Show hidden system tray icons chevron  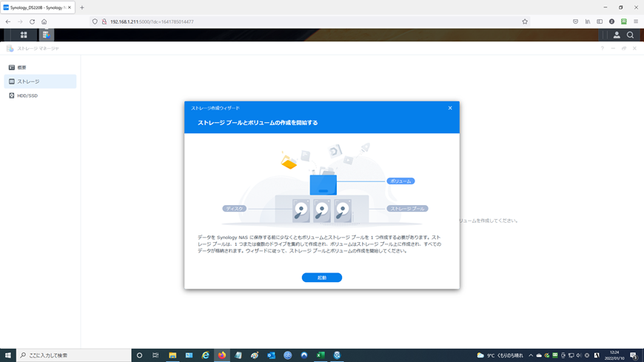point(531,355)
